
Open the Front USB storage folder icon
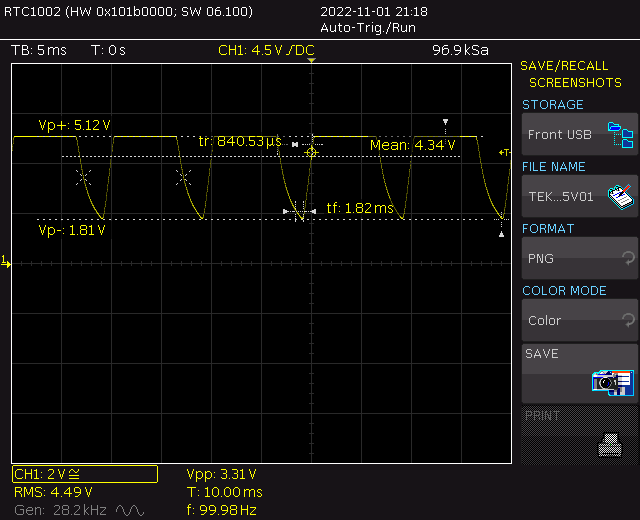[x=621, y=134]
